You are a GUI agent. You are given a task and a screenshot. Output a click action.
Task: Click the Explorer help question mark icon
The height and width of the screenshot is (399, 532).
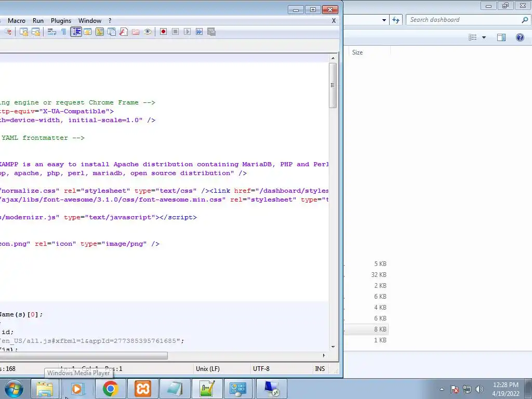tap(520, 37)
